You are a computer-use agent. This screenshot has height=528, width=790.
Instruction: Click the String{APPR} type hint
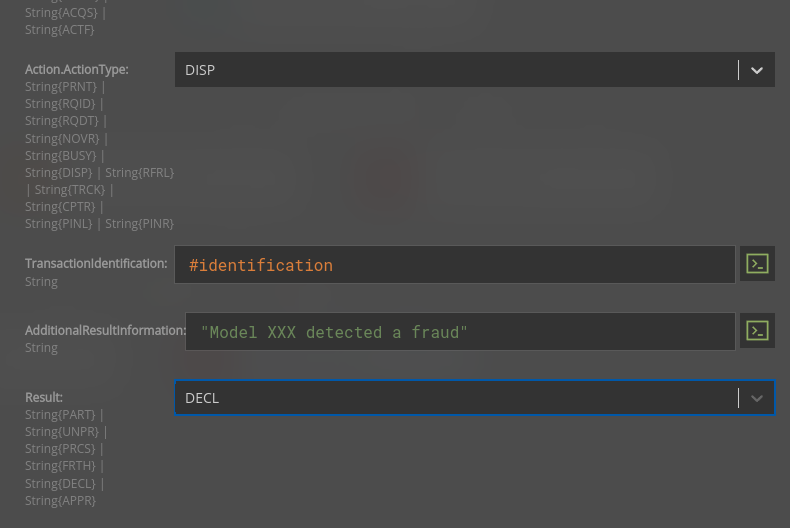(60, 501)
